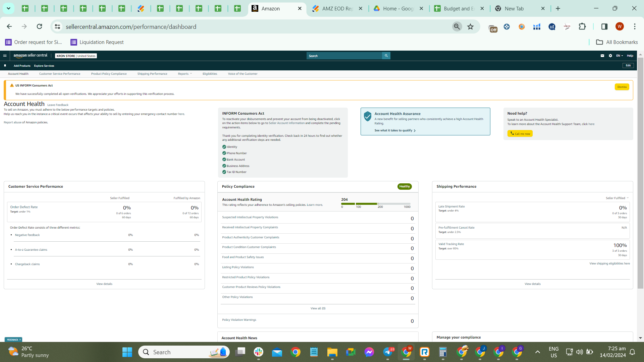Screen dimensions: 644x362
Task: Open the Listing Policy Violations link
Action: click(238, 267)
